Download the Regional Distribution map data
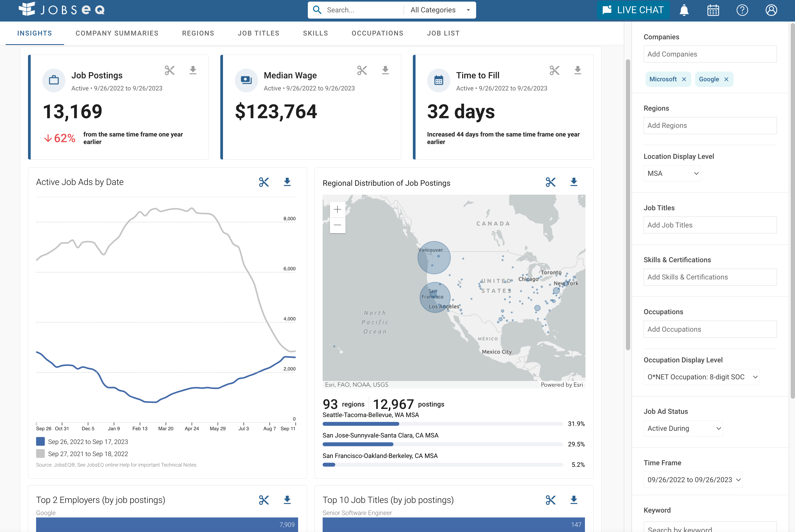795x532 pixels. pos(573,182)
